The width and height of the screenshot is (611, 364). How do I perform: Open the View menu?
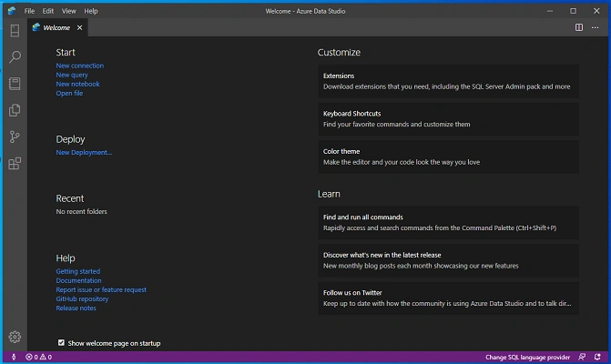tap(68, 11)
